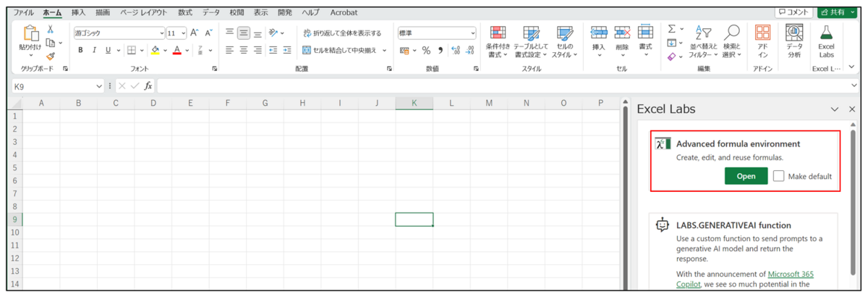Center text horizontally in cell
The width and height of the screenshot is (868, 297).
pyautogui.click(x=244, y=50)
